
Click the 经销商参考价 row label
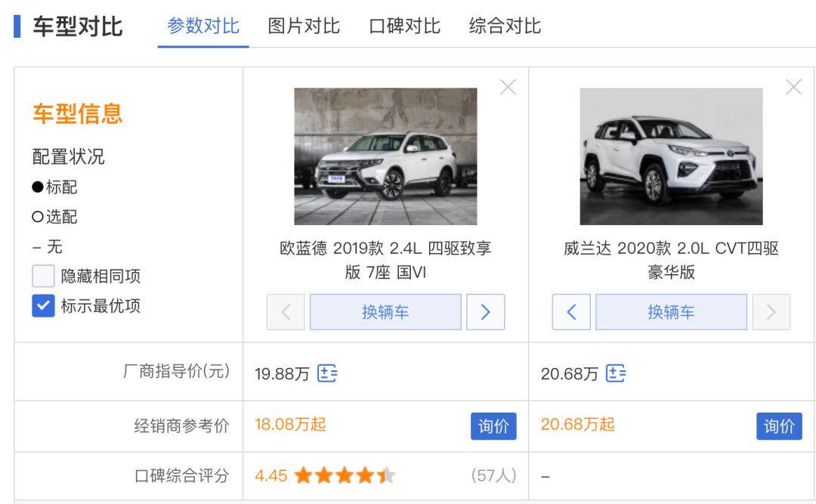(181, 426)
